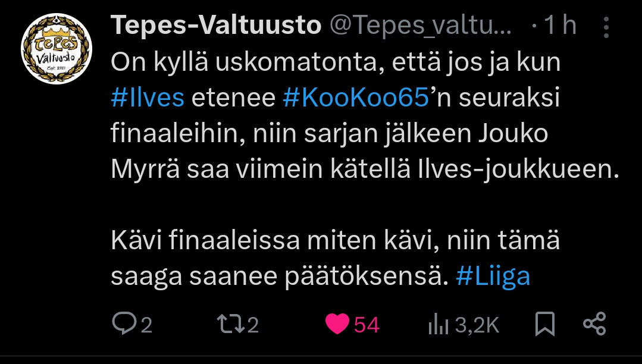The image size is (642, 364).
Task: Click the 3,2K view count
Action: pyautogui.click(x=477, y=325)
